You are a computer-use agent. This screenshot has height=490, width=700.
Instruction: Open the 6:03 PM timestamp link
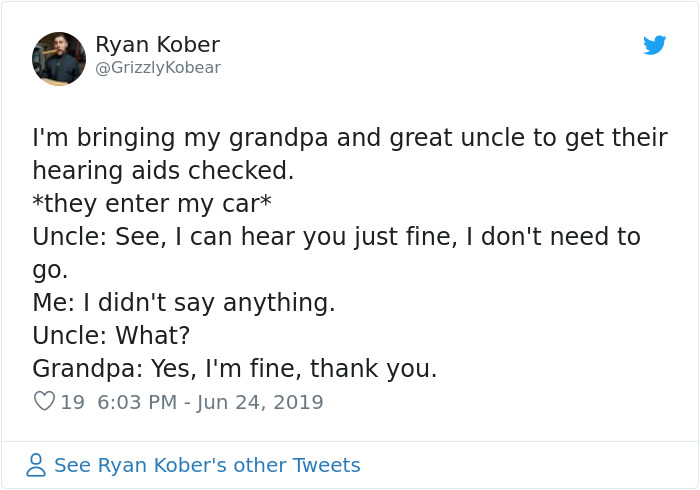point(136,402)
